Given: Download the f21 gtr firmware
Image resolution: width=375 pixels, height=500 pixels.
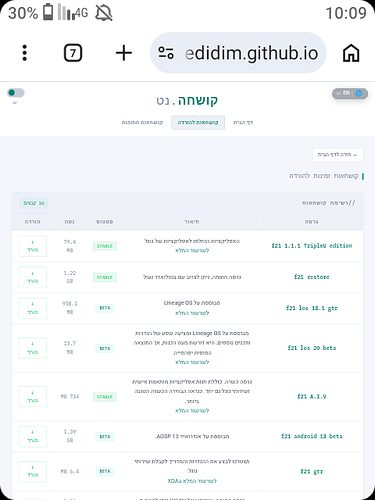Looking at the screenshot, I should (x=32, y=471).
